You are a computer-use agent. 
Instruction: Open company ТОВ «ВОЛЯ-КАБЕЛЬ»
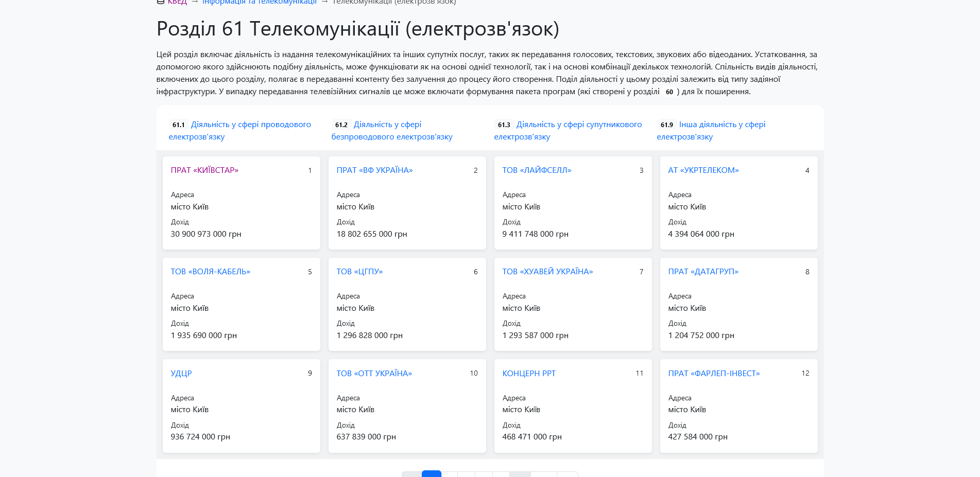coord(210,272)
